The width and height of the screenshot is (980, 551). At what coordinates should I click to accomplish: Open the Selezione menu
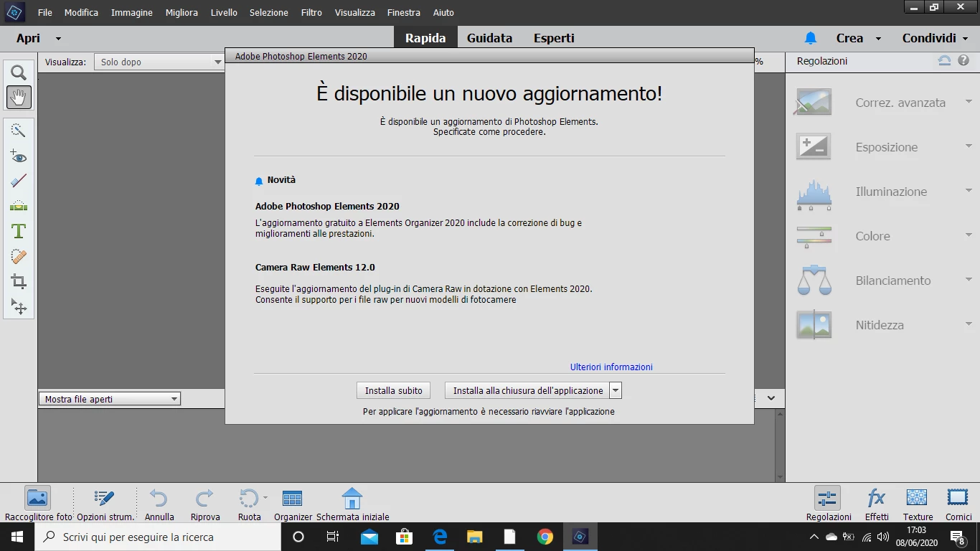pos(269,13)
